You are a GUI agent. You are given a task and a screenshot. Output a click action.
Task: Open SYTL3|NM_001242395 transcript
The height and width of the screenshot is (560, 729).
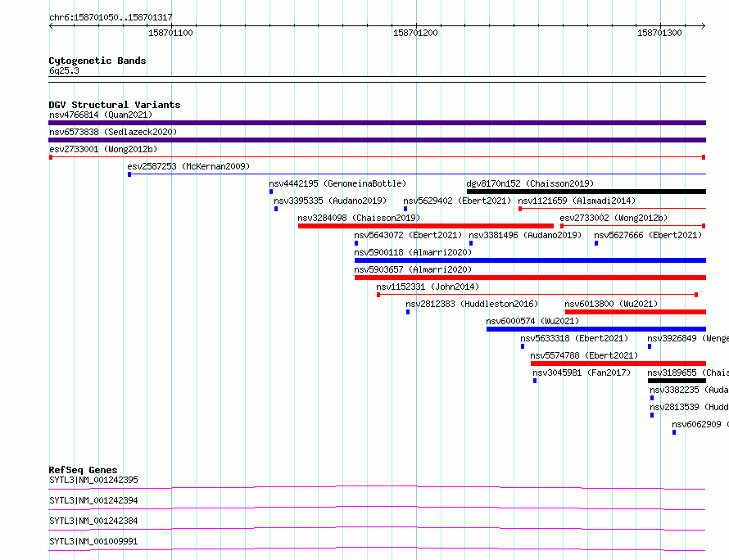(93, 480)
